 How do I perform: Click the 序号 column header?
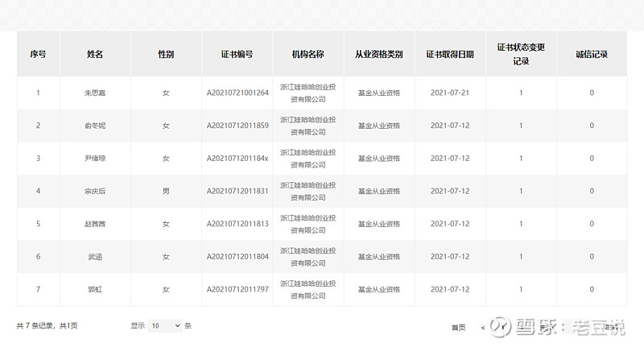38,54
